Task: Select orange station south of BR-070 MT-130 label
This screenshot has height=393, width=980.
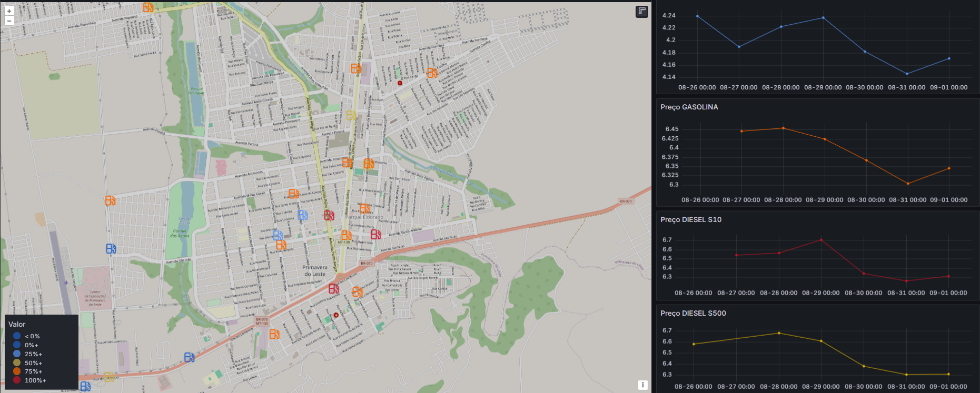Action: pyautogui.click(x=274, y=334)
